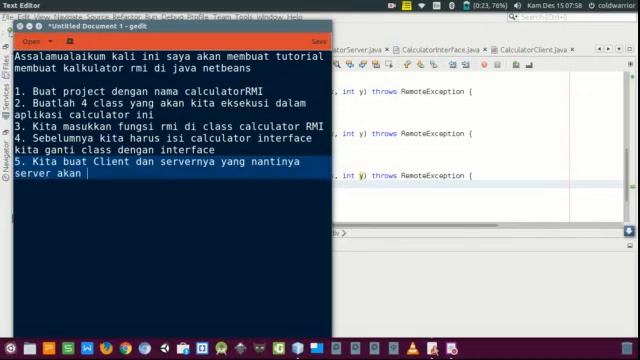Click the Uncomment icon in the editor toolbar
The width and height of the screenshot is (640, 360).
529,64
